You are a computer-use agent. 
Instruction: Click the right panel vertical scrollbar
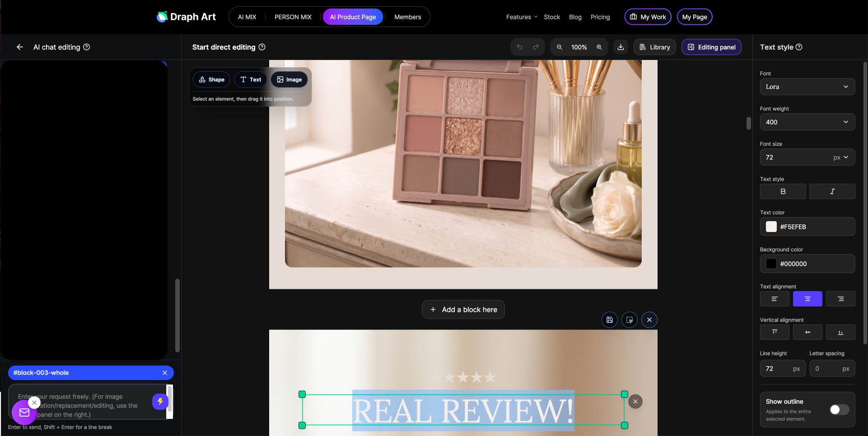point(865,203)
